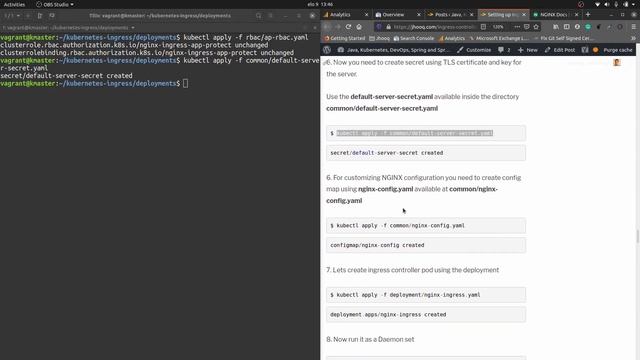Viewport: 640px width, 360px height.
Task: Open comments count in admin bar
Action: [504, 50]
